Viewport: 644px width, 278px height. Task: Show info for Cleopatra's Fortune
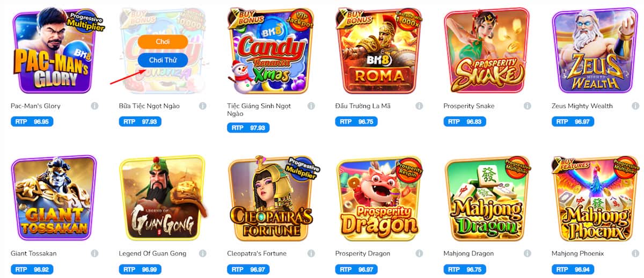[x=311, y=253]
